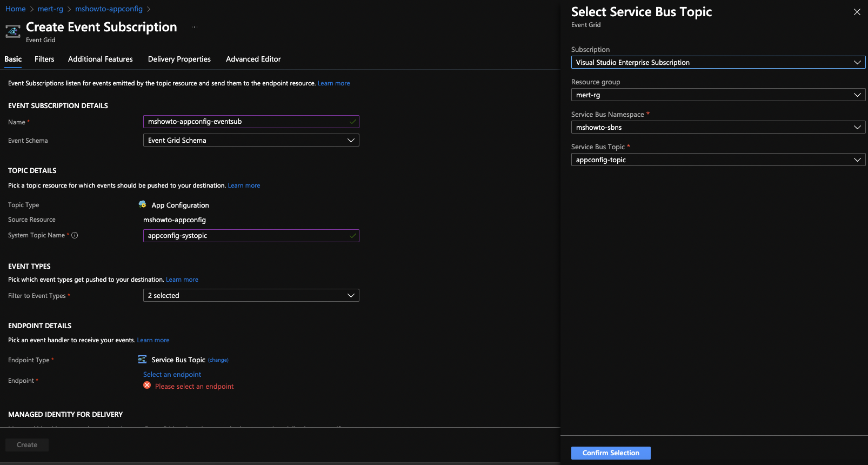This screenshot has width=868, height=465.
Task: Click the change link next to Service Bus Topic
Action: [218, 360]
